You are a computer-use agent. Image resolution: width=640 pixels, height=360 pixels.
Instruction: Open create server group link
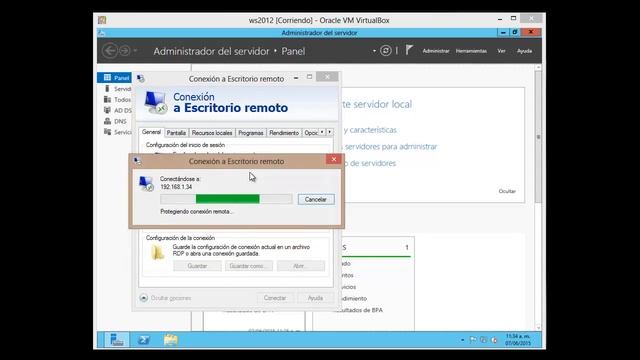(x=369, y=163)
